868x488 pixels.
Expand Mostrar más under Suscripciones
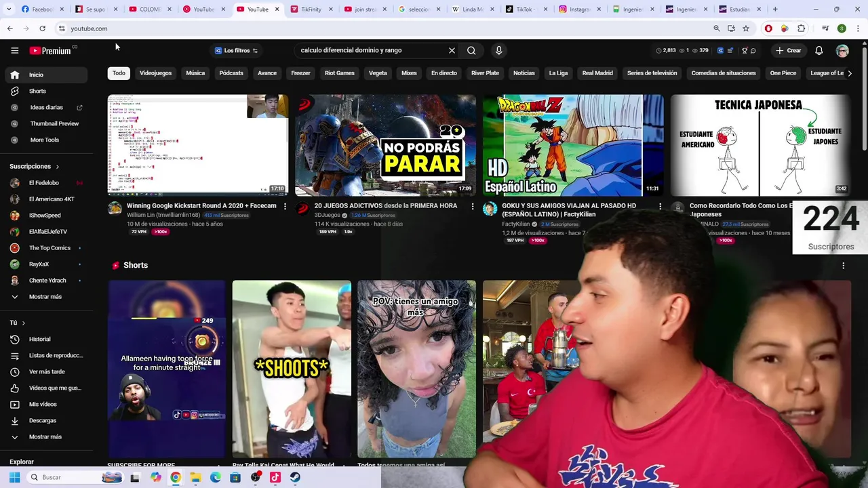click(46, 296)
